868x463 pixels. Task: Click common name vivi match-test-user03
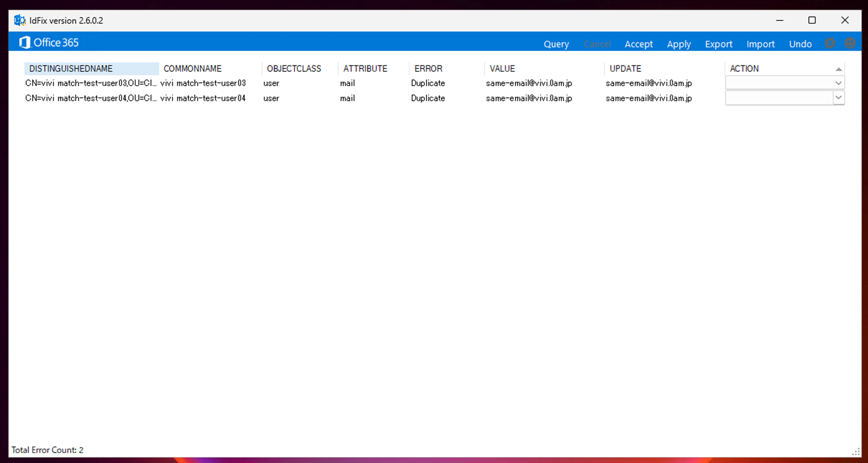click(203, 83)
